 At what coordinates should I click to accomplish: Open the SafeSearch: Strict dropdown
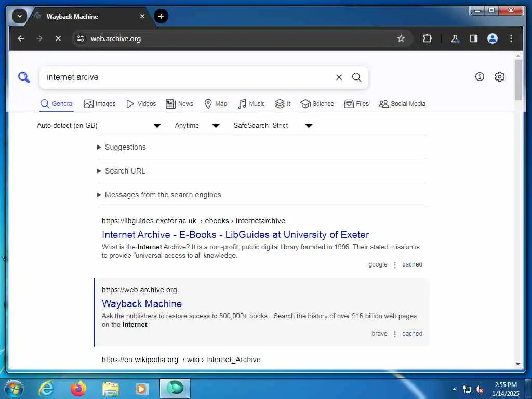tap(273, 126)
